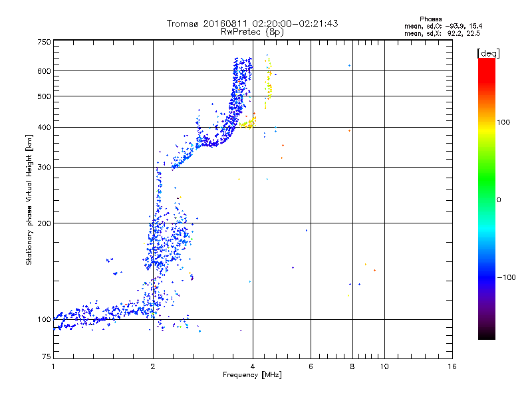Click the y-axis tick label '400'
Image resolution: width=532 pixels, height=399 pixels.
(x=44, y=127)
